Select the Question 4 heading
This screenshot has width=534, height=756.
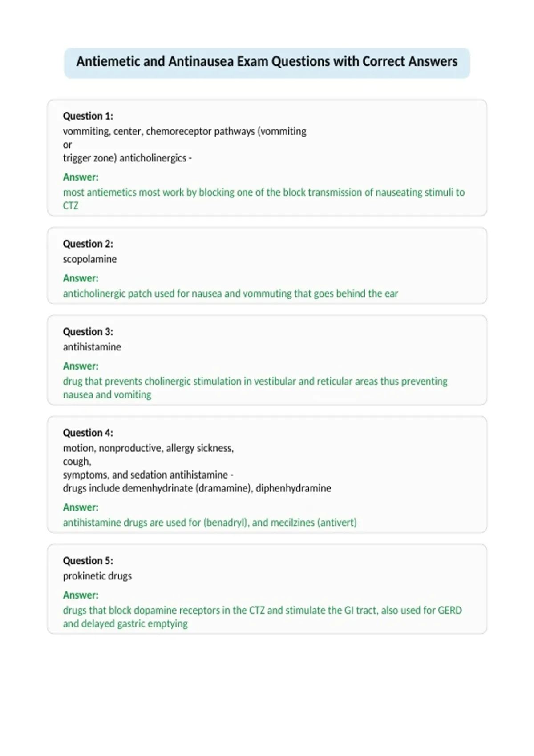pos(88,433)
